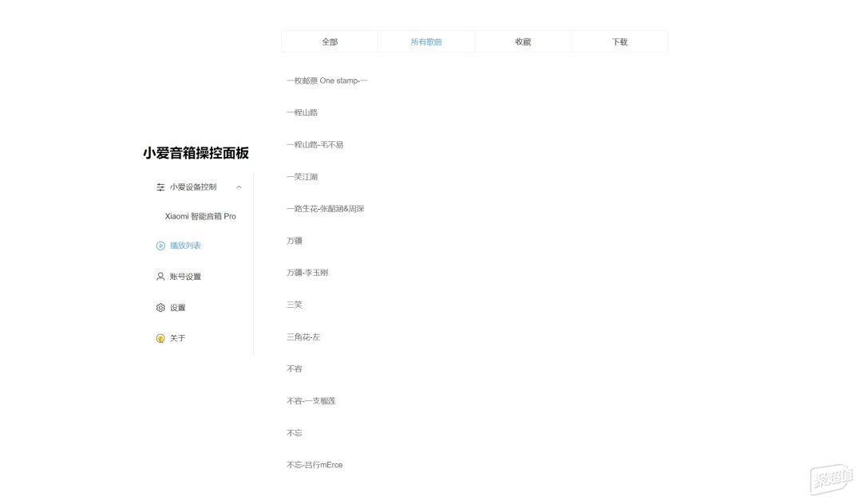Select song 一程山路

click(x=302, y=112)
